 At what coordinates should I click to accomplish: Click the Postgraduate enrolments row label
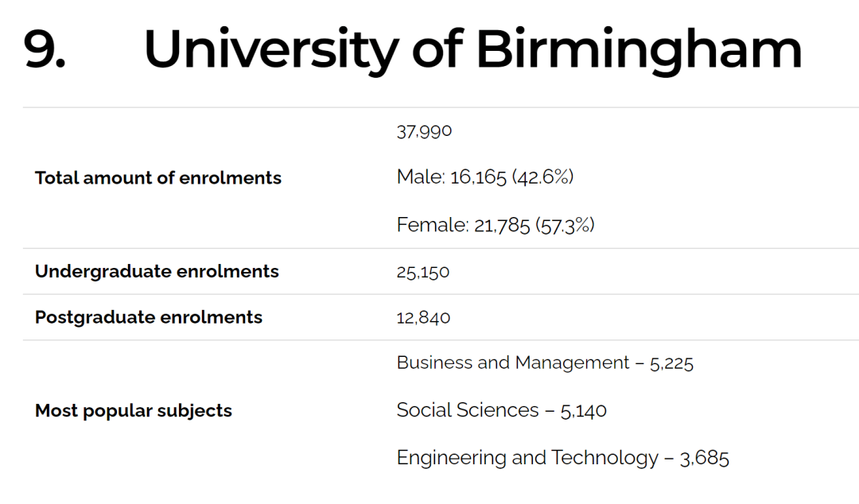coord(149,318)
